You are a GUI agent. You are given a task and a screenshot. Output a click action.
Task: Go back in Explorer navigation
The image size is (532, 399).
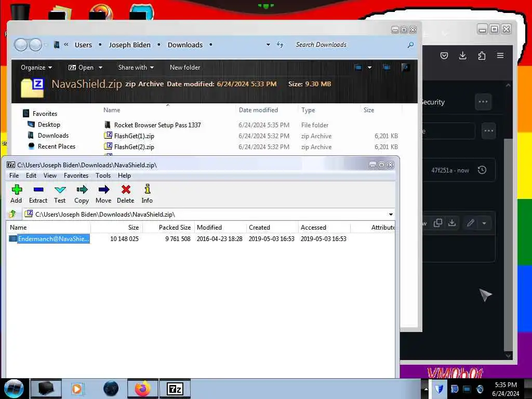tap(21, 45)
